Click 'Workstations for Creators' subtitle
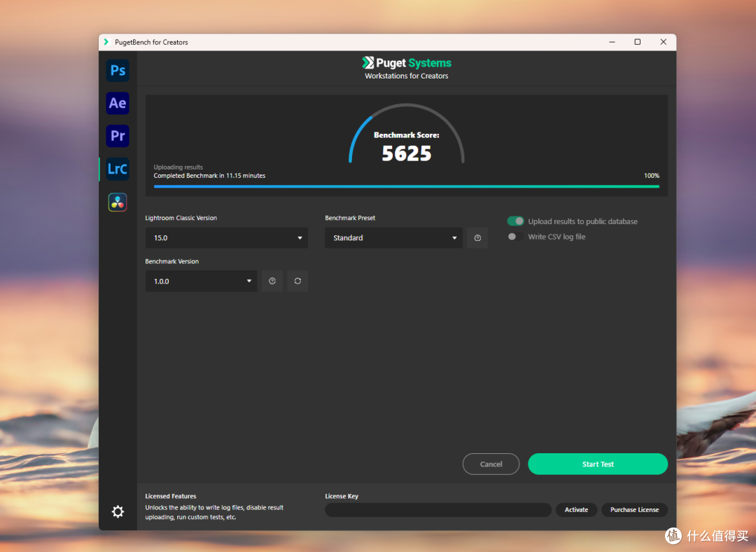Image resolution: width=756 pixels, height=552 pixels. tap(407, 76)
